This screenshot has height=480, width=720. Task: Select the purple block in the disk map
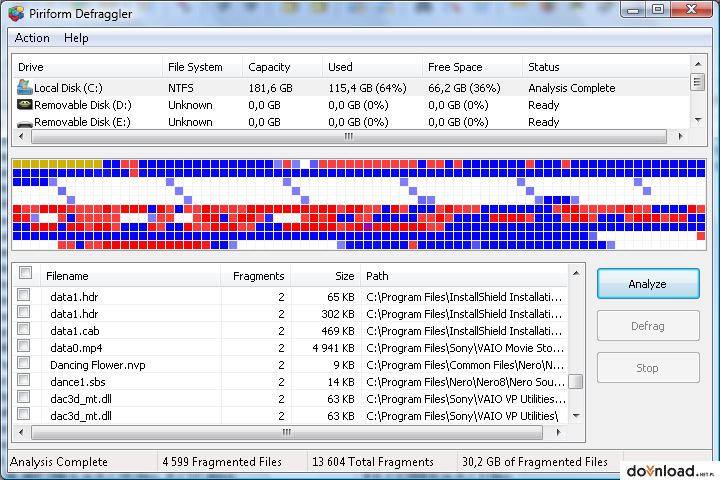click(368, 227)
